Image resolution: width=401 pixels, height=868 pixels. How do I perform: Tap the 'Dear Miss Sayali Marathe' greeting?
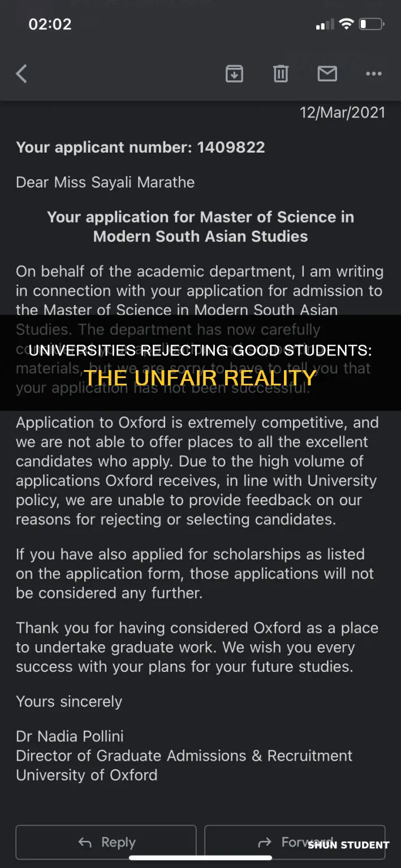coord(105,183)
